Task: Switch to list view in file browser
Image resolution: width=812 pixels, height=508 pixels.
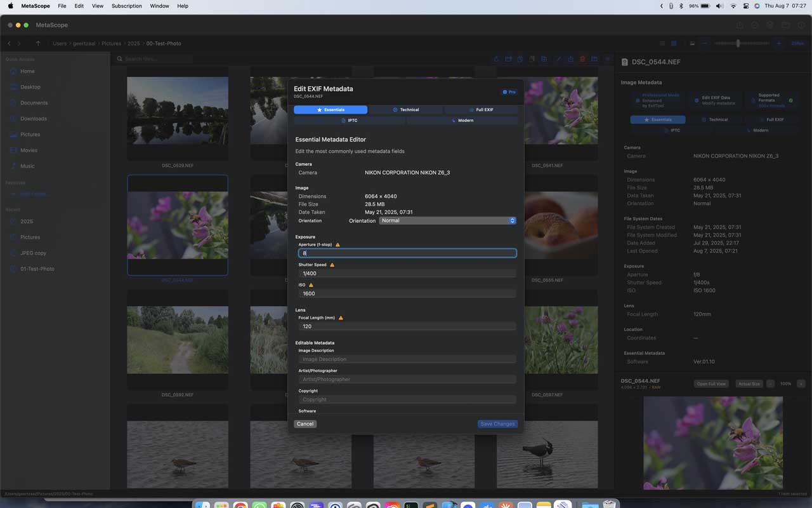Action: coord(662,43)
